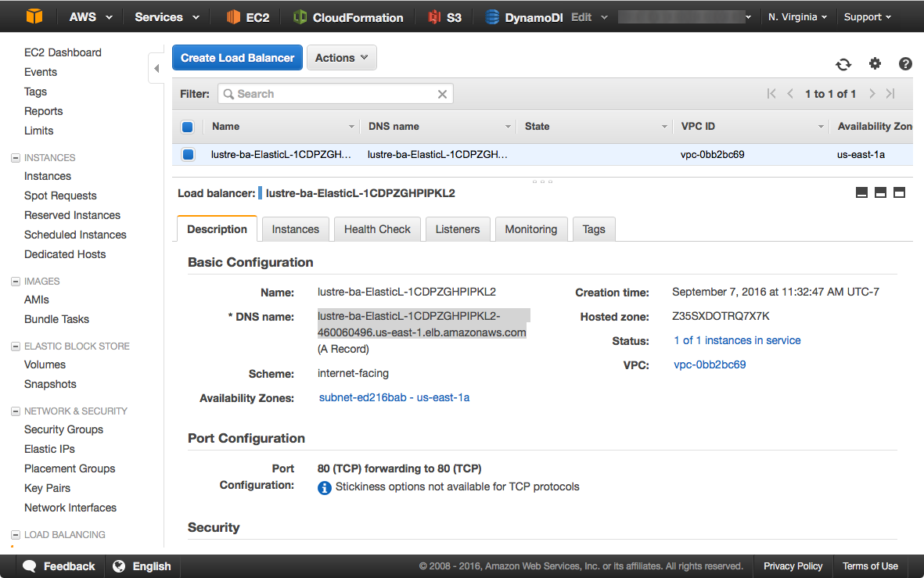
Task: Click the refresh icon above the table
Action: pos(843,64)
